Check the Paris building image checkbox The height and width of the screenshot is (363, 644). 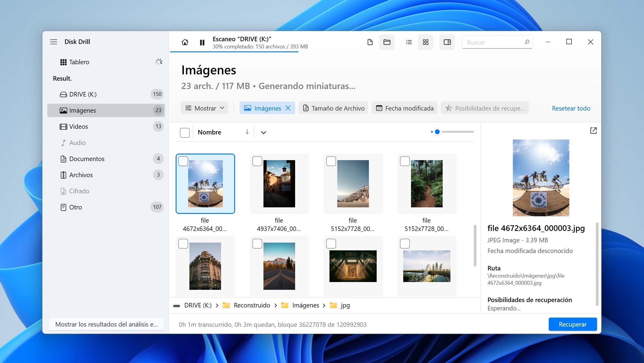click(x=183, y=244)
